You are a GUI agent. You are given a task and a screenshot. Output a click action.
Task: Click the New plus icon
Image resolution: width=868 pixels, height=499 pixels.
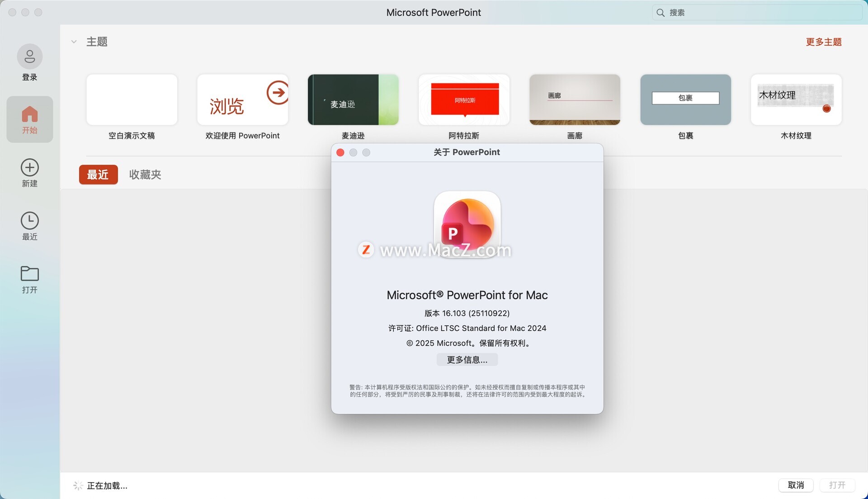click(x=30, y=167)
